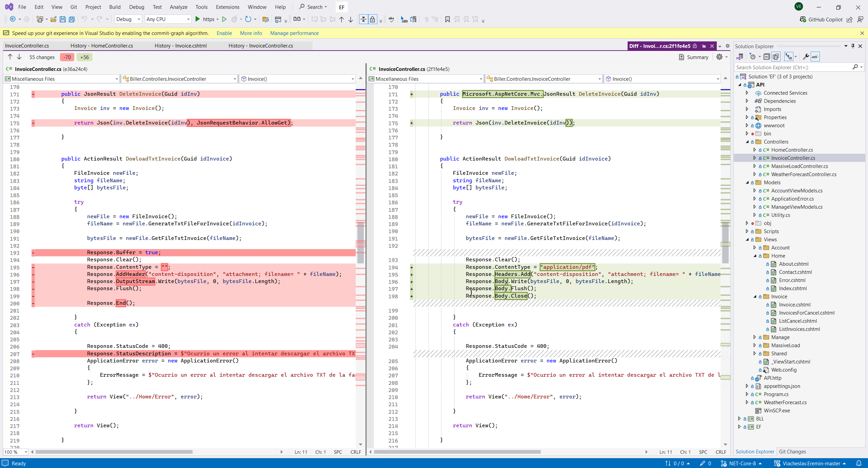This screenshot has width=868, height=468.
Task: Click the Search Solution Explorer input field
Action: coord(793,67)
